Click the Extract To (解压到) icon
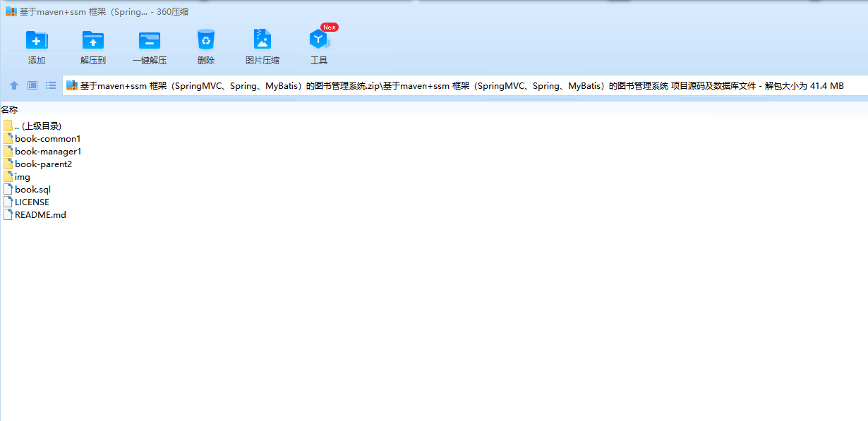The width and height of the screenshot is (868, 421). 93,39
